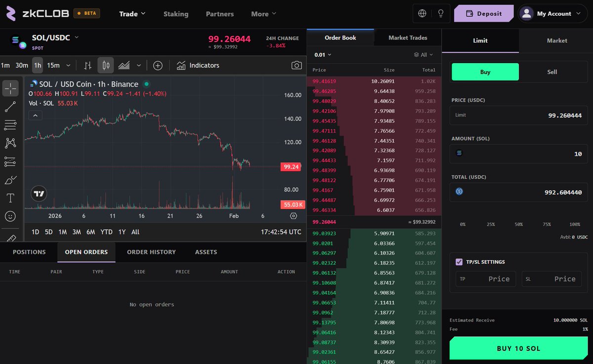Toggle the lightbulb theme icon
Viewport: 593px width, 364px height.
(440, 14)
